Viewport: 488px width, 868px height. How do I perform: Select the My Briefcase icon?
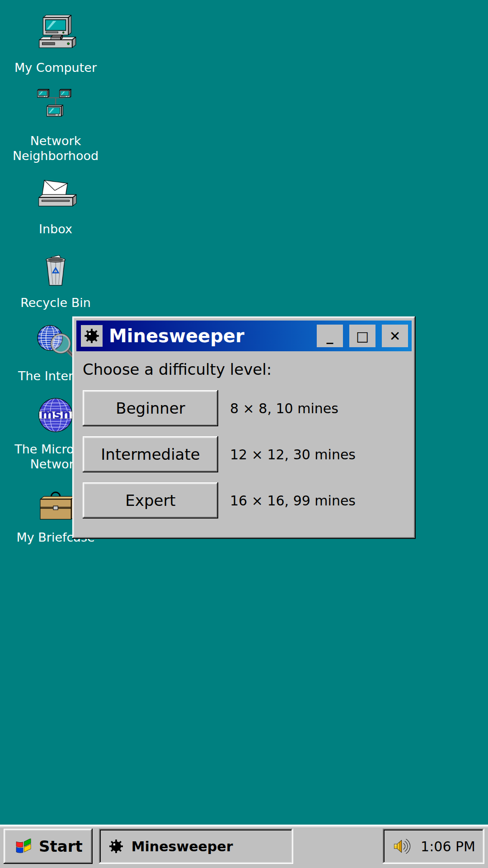tap(56, 506)
